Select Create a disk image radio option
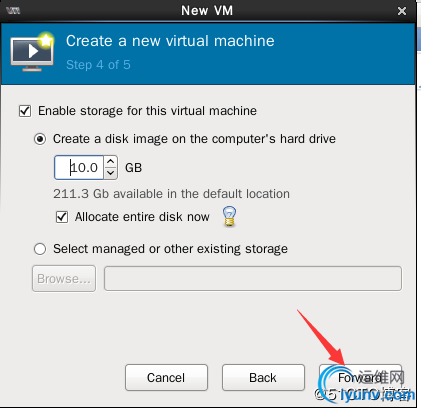 click(40, 139)
